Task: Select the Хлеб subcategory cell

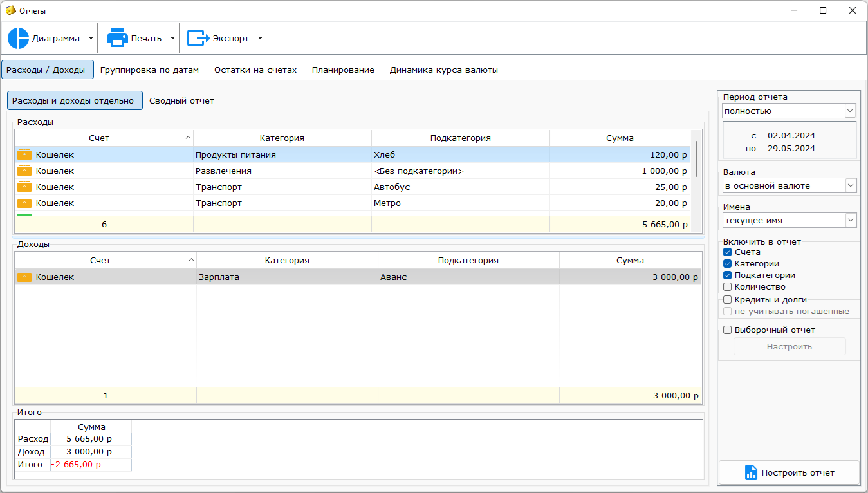Action: tap(461, 154)
